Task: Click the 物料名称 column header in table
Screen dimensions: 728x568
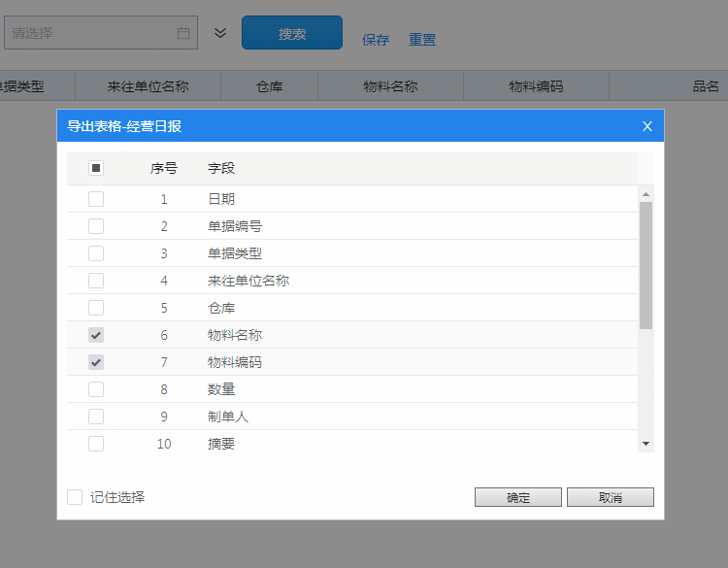Action: [390, 85]
